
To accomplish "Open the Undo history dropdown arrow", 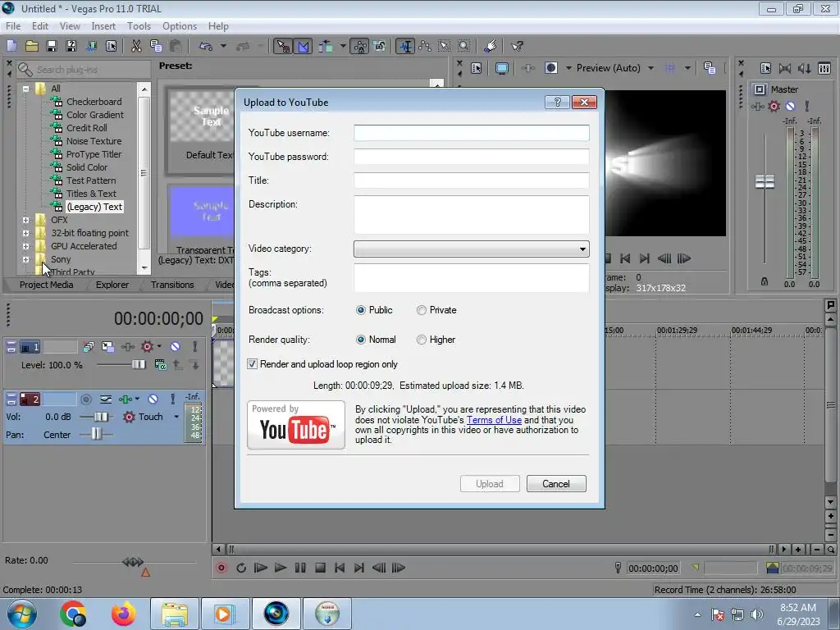I will tap(223, 46).
